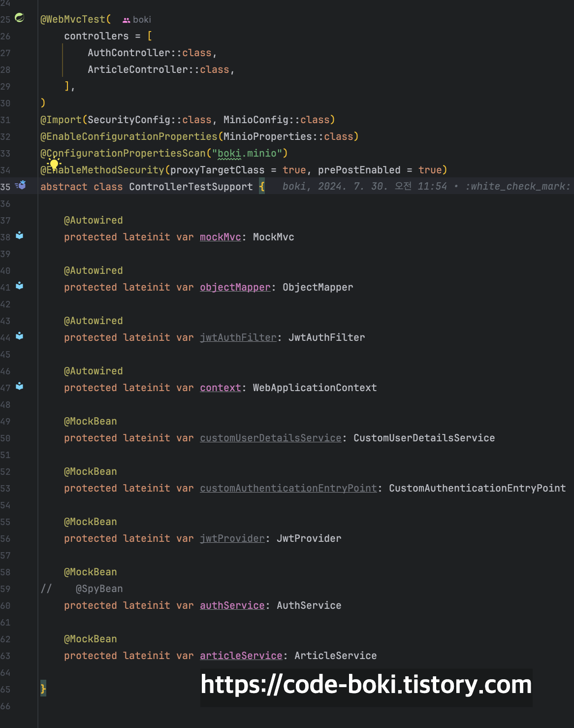Click the CustomAuthenticationEntryPoint type name
The height and width of the screenshot is (728, 574).
[478, 488]
